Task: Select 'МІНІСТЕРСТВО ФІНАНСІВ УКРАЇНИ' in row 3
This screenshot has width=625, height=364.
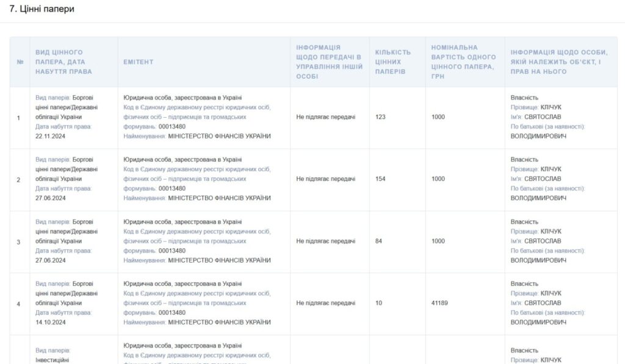Action: point(219,260)
